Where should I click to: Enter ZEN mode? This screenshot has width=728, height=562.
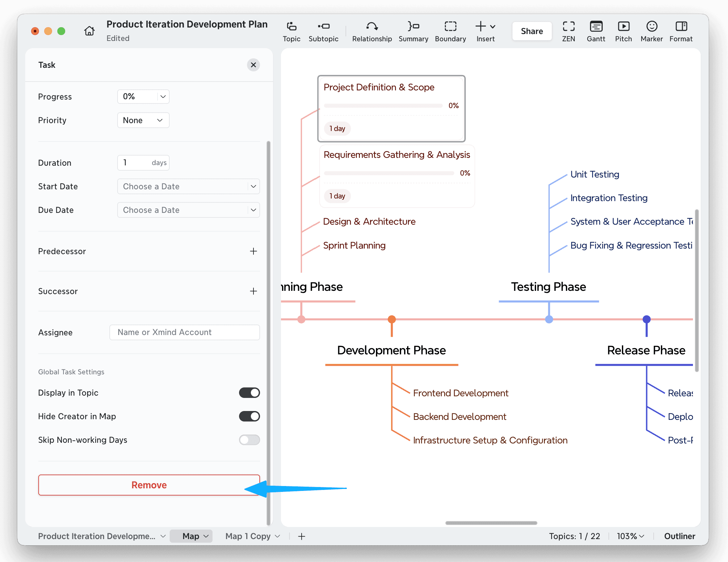click(568, 31)
